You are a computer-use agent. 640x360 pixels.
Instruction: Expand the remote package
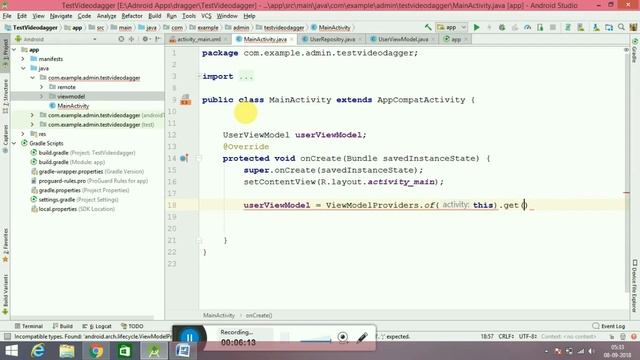pyautogui.click(x=42, y=87)
